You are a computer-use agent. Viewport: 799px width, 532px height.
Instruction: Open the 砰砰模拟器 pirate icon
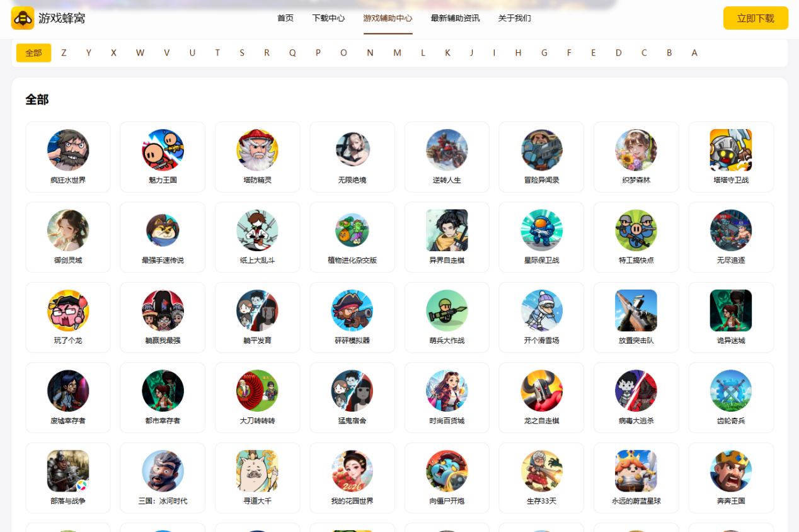pyautogui.click(x=352, y=310)
